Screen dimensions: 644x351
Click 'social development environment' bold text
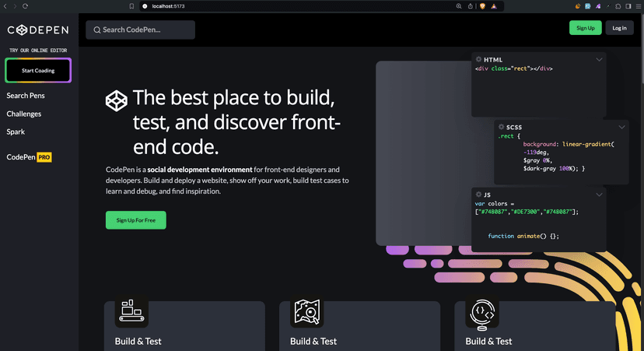(x=200, y=170)
